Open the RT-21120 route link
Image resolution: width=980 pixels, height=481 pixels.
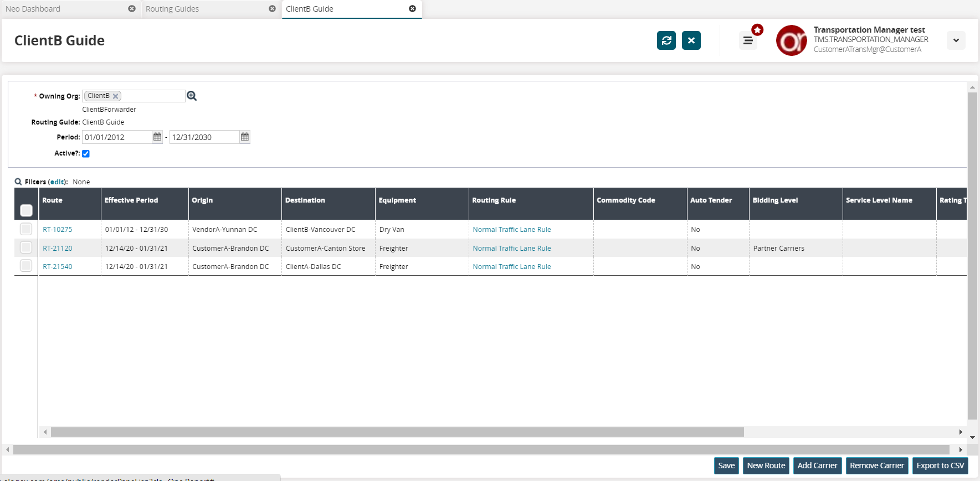[58, 249]
